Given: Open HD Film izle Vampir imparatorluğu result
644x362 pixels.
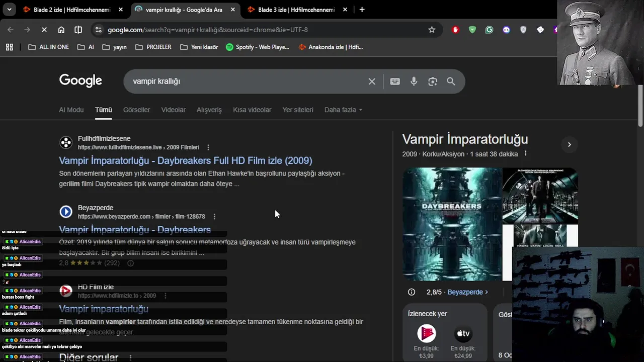Looking at the screenshot, I should (104, 309).
